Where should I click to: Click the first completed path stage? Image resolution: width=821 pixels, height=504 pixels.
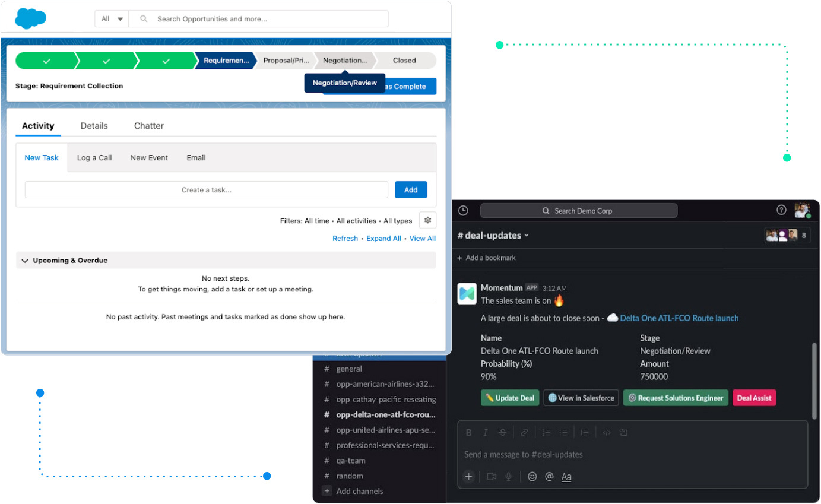(x=46, y=60)
